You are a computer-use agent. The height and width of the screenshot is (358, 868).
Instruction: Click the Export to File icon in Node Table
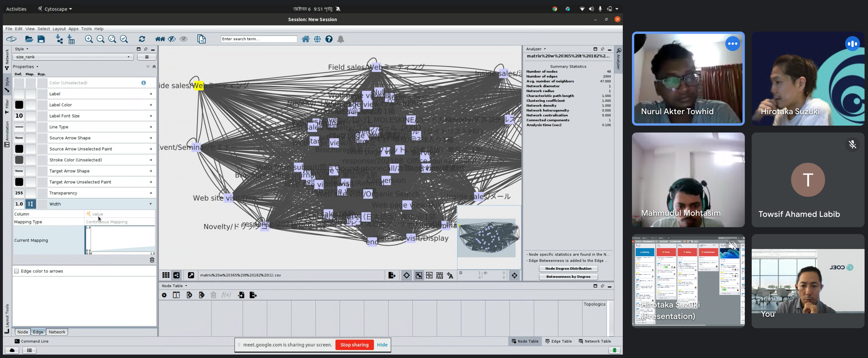click(253, 295)
